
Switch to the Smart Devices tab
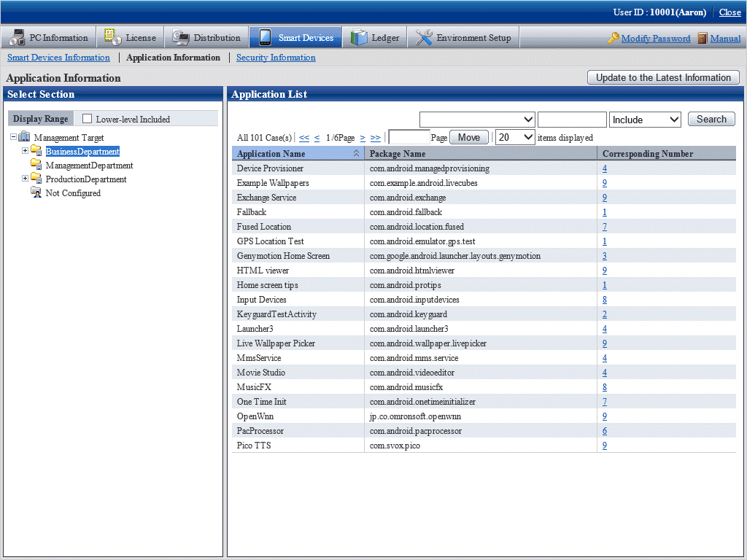295,38
